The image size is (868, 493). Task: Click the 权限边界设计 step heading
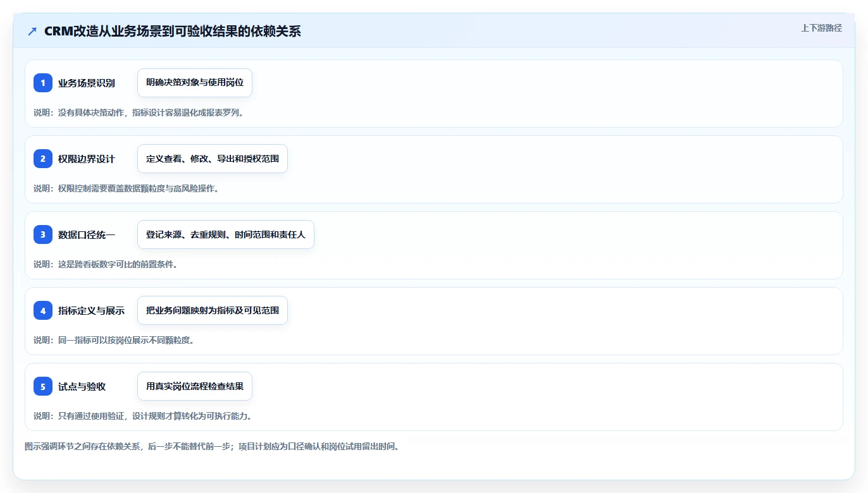click(x=87, y=159)
